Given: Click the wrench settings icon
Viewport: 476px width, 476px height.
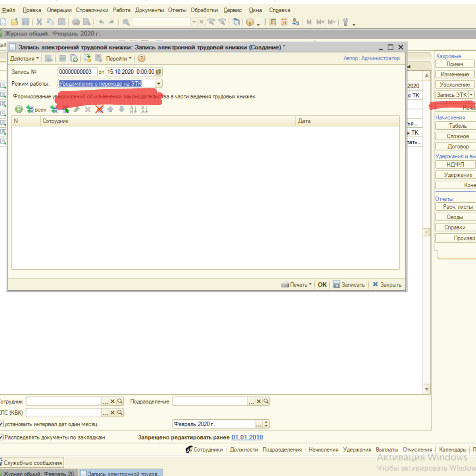Looking at the screenshot, I should click(x=345, y=22).
